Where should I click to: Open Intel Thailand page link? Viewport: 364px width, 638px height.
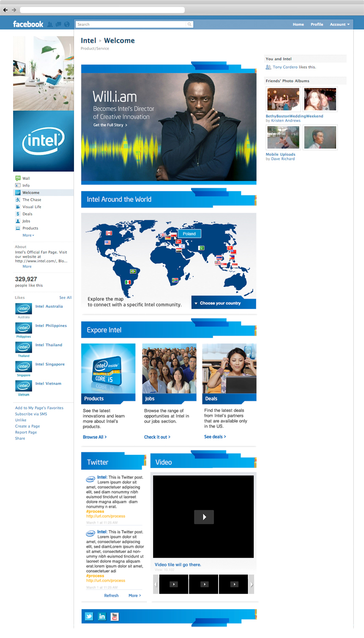49,345
